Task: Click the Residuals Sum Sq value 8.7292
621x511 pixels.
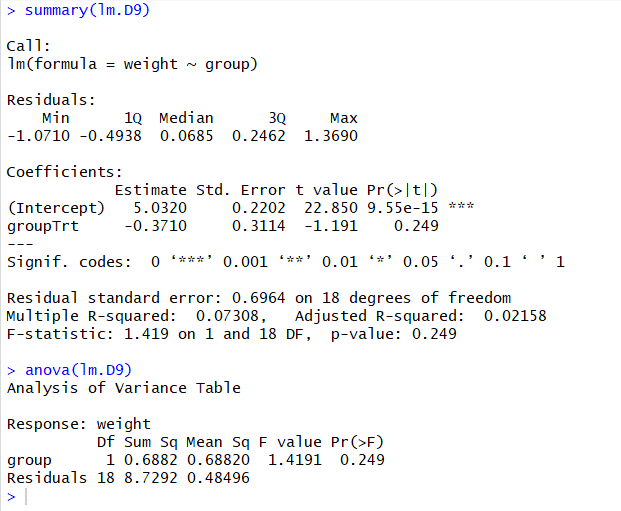Action: [x=151, y=478]
